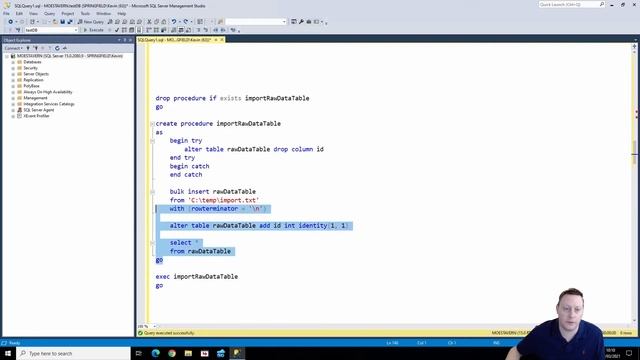Click the Uncomment selected lines icon

206,30
